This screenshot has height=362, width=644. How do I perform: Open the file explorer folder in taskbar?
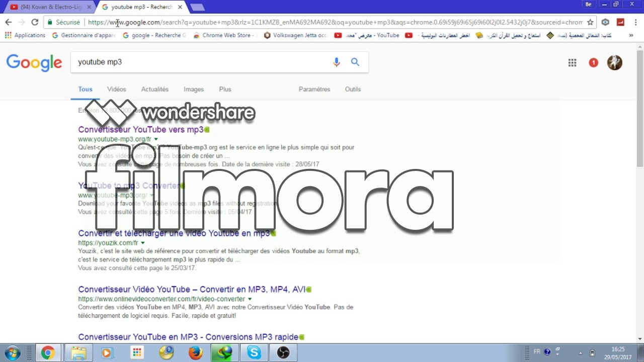click(x=78, y=353)
